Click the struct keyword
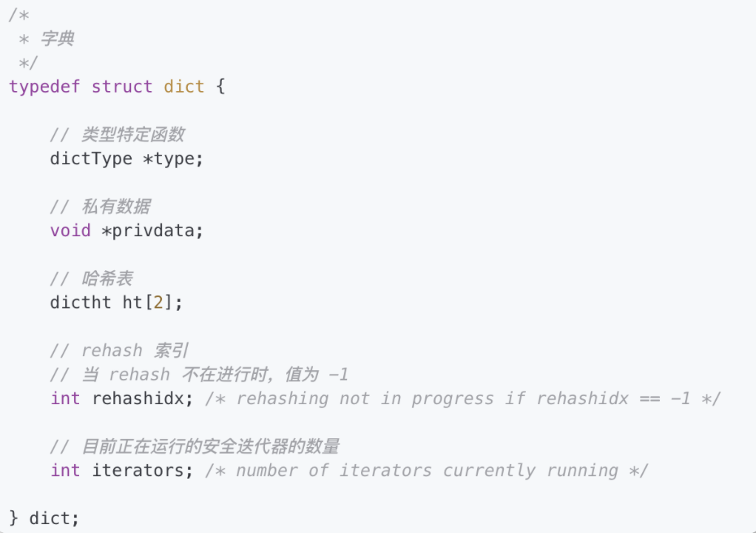The height and width of the screenshot is (533, 756). click(121, 87)
